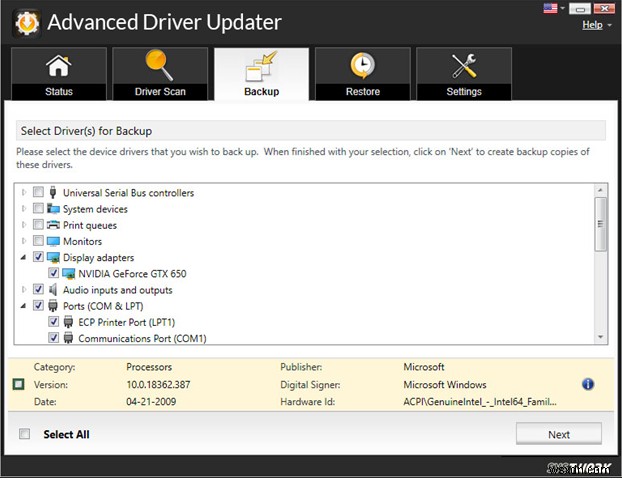622x480 pixels.
Task: Click the Status home icon
Action: tap(57, 66)
